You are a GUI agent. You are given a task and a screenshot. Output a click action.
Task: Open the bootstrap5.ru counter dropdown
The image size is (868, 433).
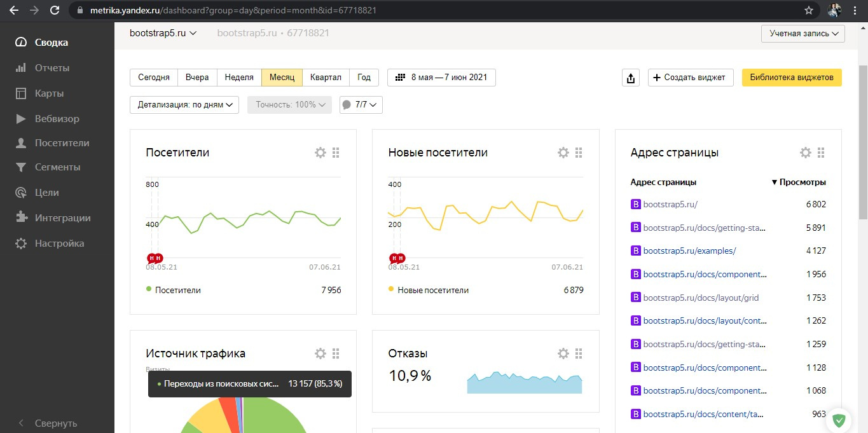click(163, 33)
